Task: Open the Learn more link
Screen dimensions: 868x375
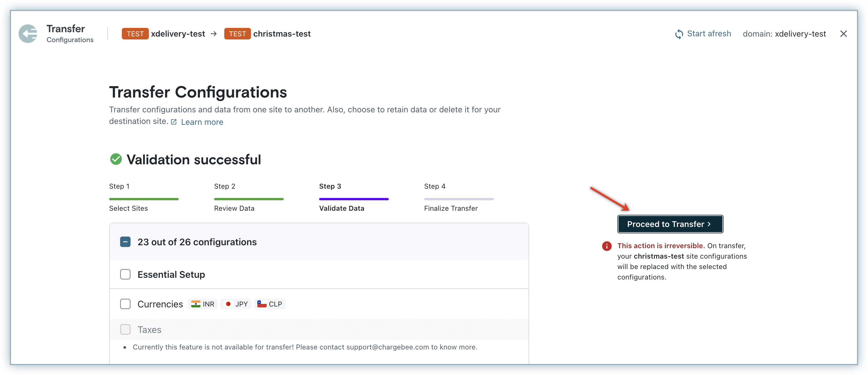Action: 202,122
